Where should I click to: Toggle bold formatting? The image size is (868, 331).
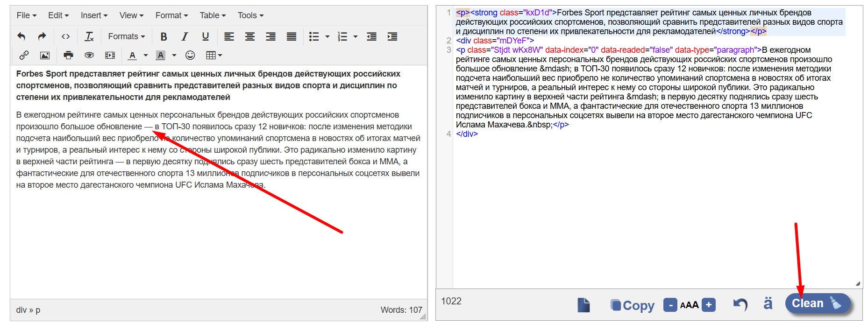click(x=164, y=36)
